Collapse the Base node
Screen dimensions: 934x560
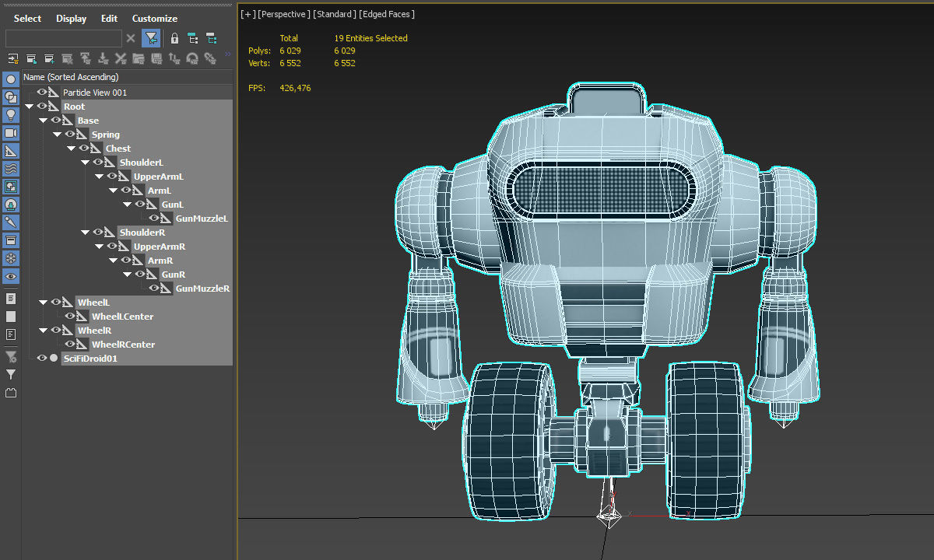[44, 121]
